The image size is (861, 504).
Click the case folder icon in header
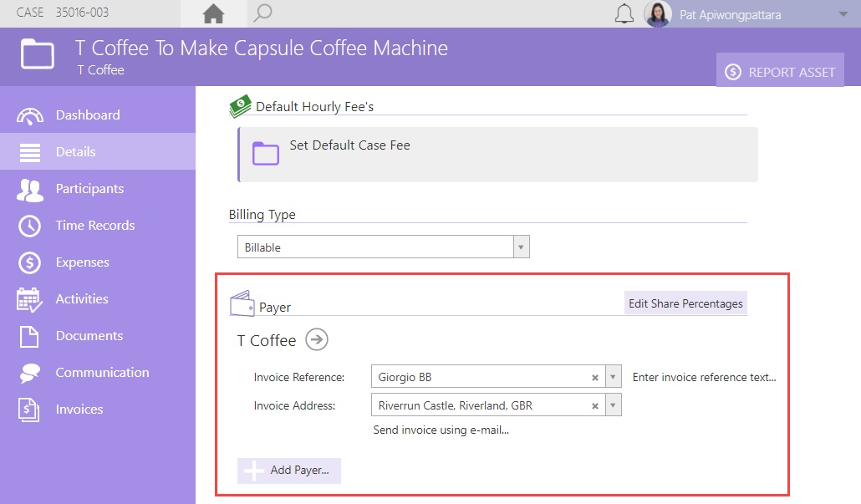click(x=38, y=53)
